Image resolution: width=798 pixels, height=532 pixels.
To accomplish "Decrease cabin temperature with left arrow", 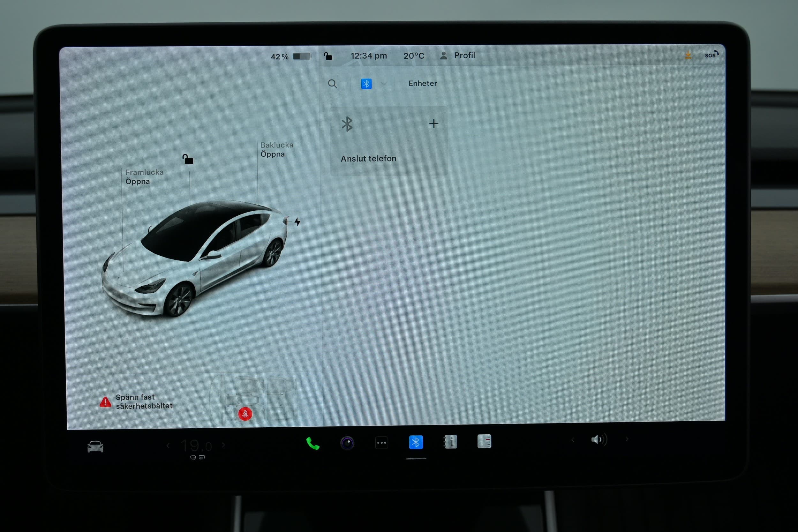I will [168, 446].
